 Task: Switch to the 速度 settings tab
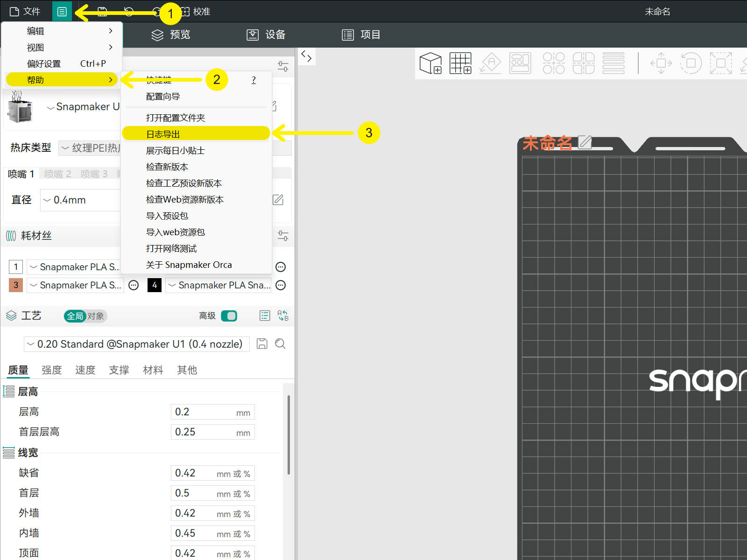(85, 370)
